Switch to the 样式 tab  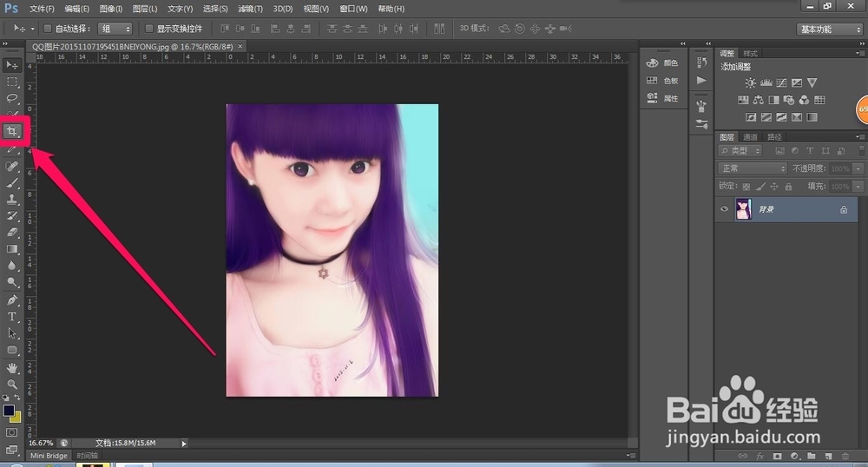(750, 53)
